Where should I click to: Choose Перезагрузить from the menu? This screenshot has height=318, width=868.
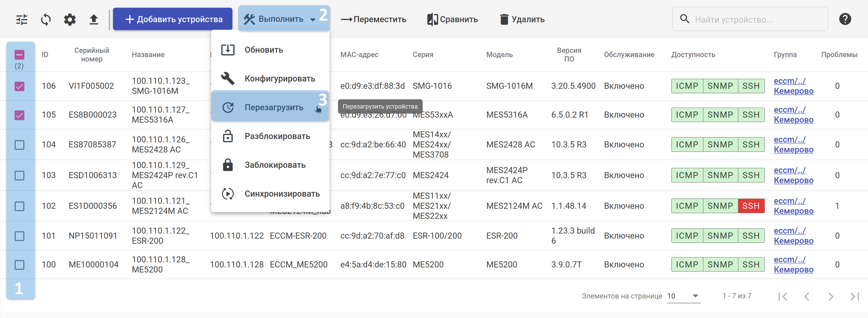point(273,108)
